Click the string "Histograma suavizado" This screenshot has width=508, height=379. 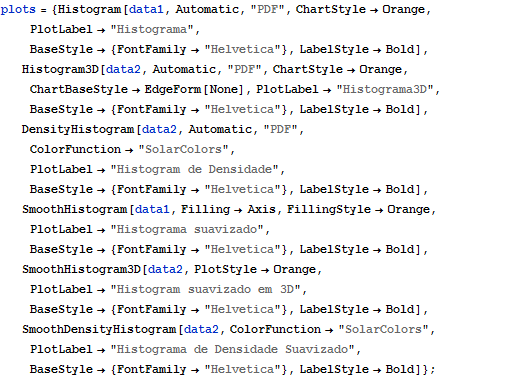[187, 229]
